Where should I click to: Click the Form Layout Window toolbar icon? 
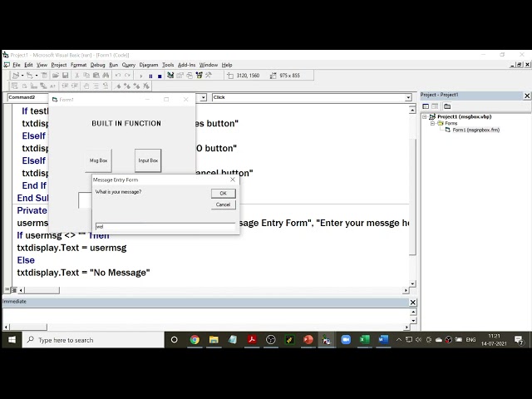click(190, 76)
